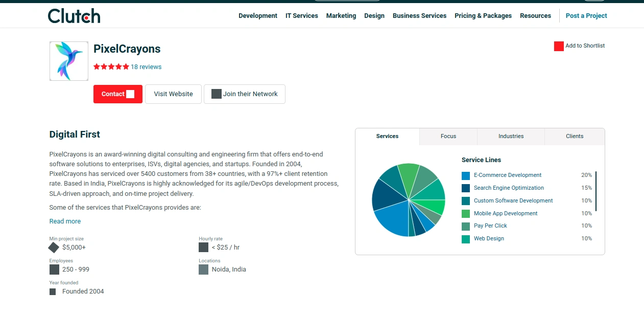Switch to the Industries tab
The image size is (644, 314).
[x=511, y=137]
